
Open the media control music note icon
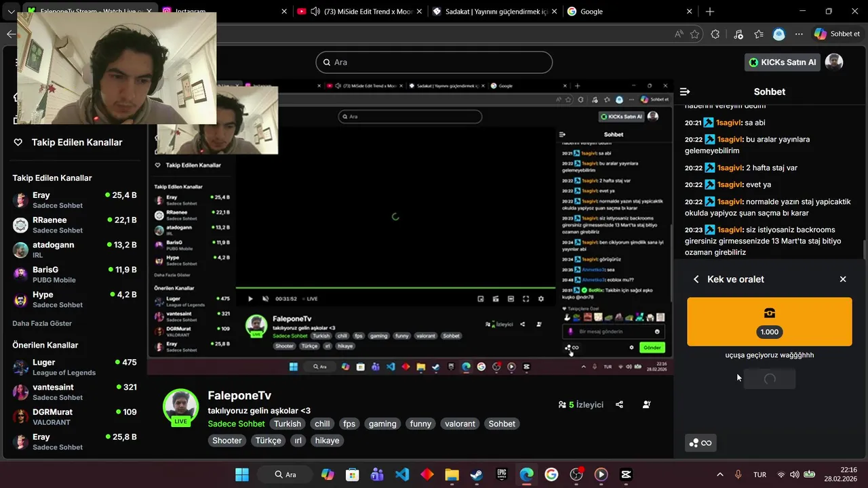(x=738, y=34)
